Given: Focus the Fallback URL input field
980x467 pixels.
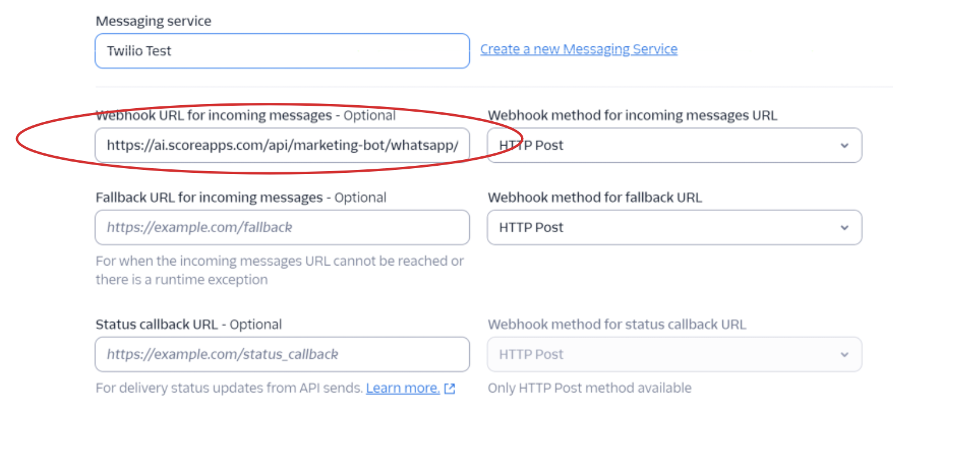Looking at the screenshot, I should 282,228.
